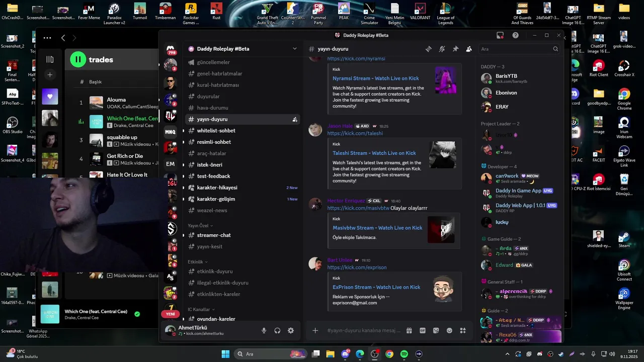
Task: Click the Windows taskbar search box
Action: pos(271,354)
